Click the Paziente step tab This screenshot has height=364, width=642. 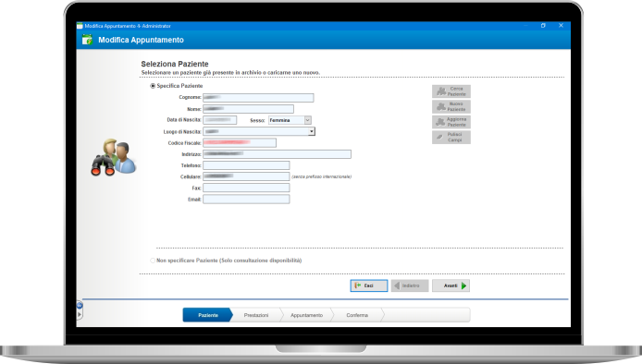pos(208,315)
